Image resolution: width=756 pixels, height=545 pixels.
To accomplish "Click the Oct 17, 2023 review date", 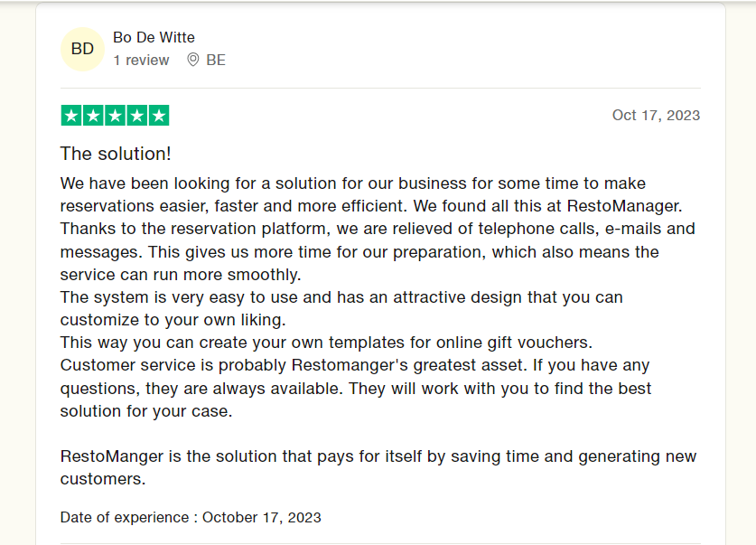I will click(656, 116).
